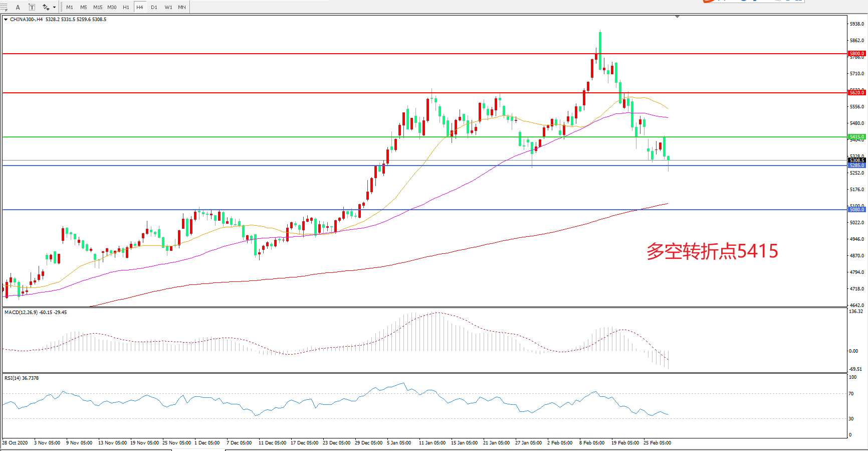This screenshot has height=451, width=868.
Task: Click the red 5800.0 price label
Action: point(856,54)
